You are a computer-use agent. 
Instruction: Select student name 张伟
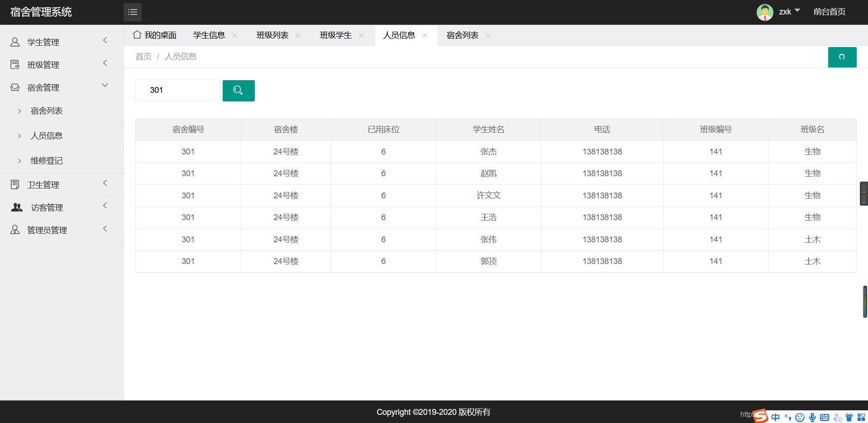(x=489, y=240)
